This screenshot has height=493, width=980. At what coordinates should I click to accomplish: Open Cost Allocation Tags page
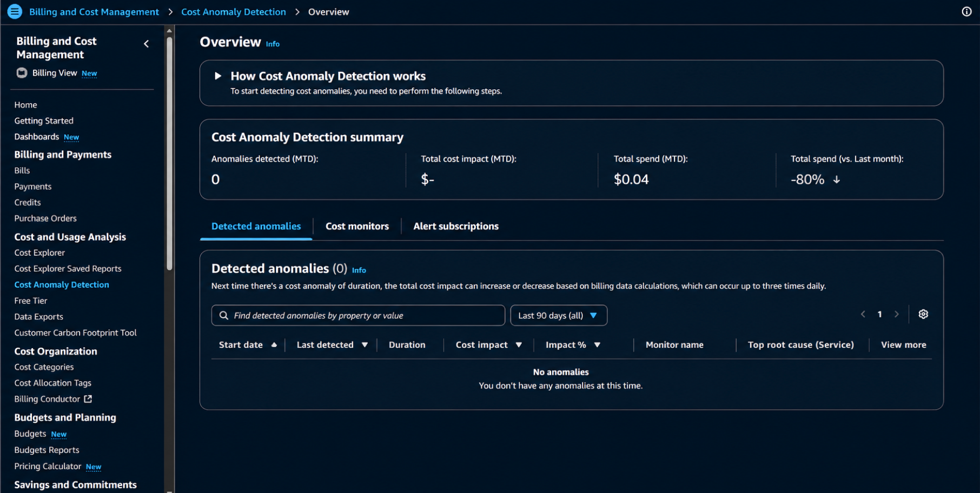(53, 383)
